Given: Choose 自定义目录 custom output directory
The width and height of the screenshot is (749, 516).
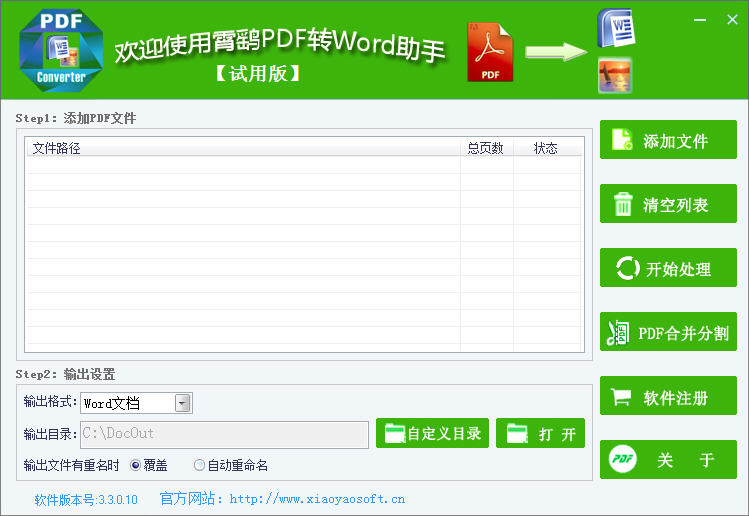Looking at the screenshot, I should (432, 433).
